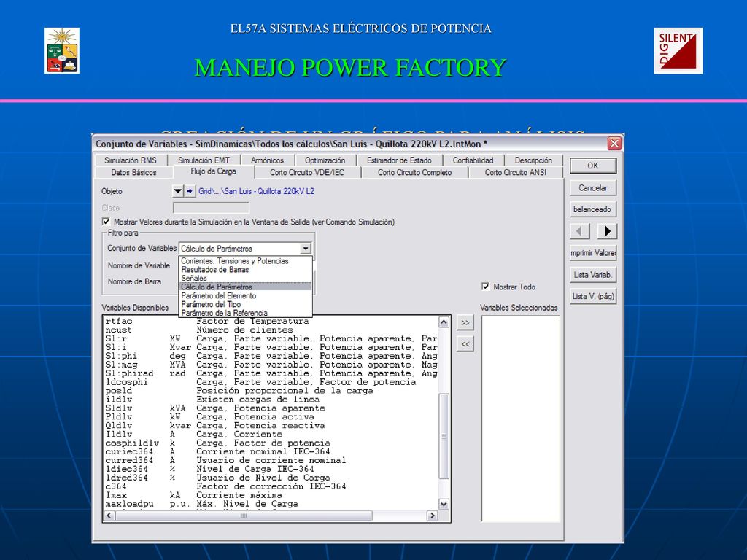
Task: Add variable with the >> button
Action: [x=465, y=322]
